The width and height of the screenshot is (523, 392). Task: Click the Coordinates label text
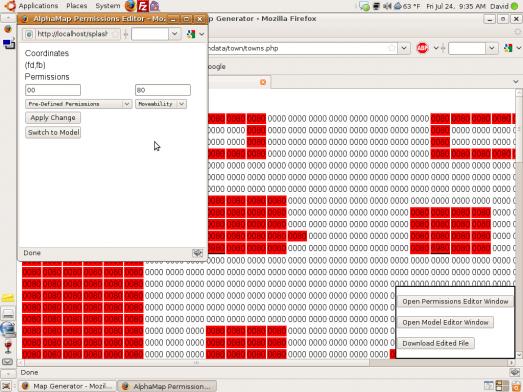(x=47, y=53)
